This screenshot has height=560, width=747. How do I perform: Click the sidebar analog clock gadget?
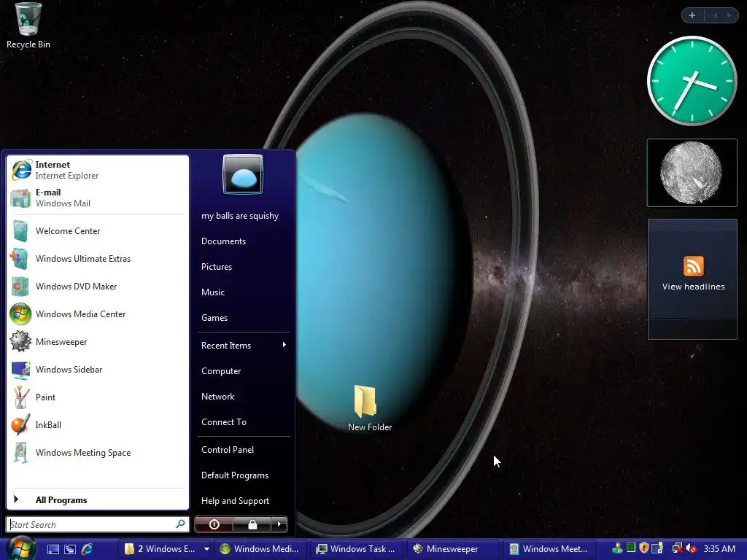[x=692, y=81]
